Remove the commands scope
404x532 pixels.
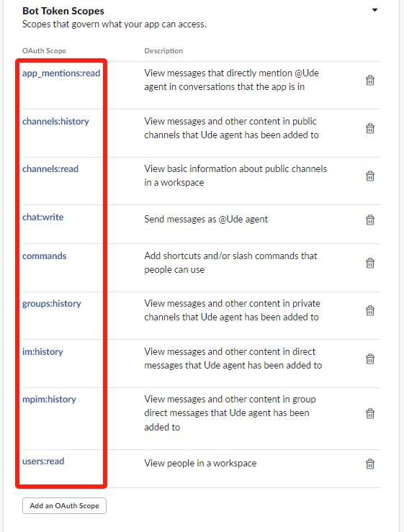point(370,263)
